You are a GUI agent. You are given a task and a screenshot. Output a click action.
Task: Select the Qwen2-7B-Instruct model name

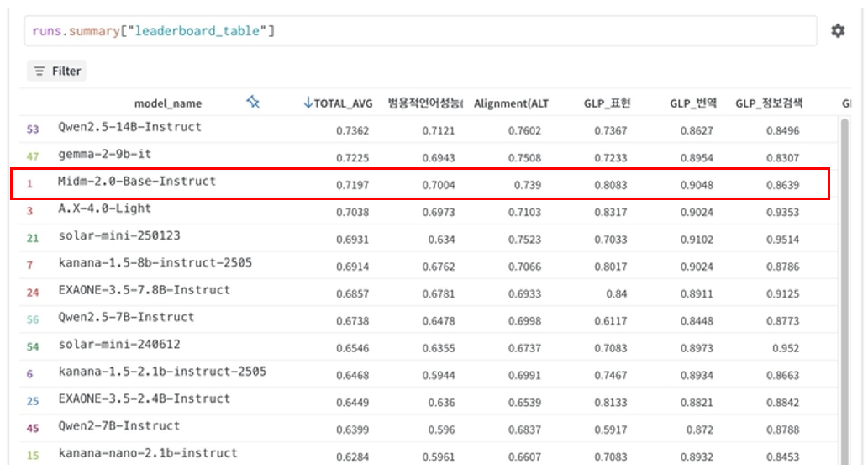[x=119, y=425]
